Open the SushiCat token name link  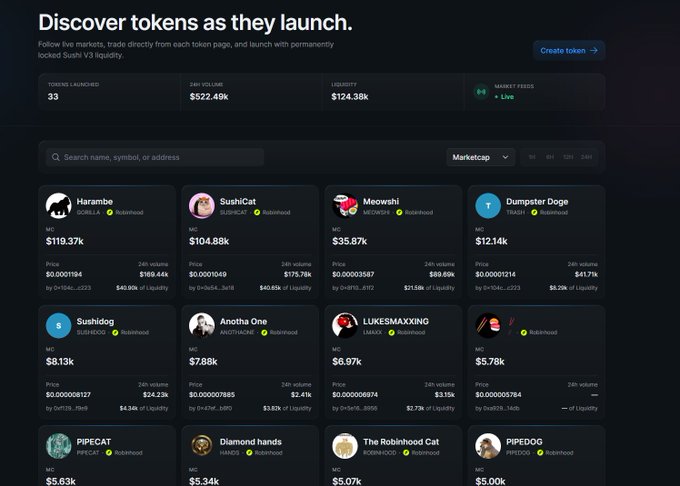click(x=238, y=202)
